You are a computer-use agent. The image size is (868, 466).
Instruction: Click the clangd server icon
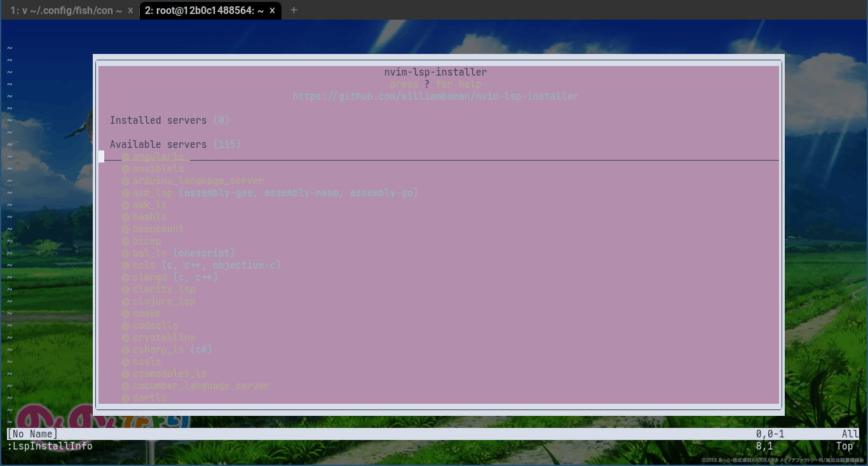pos(126,277)
